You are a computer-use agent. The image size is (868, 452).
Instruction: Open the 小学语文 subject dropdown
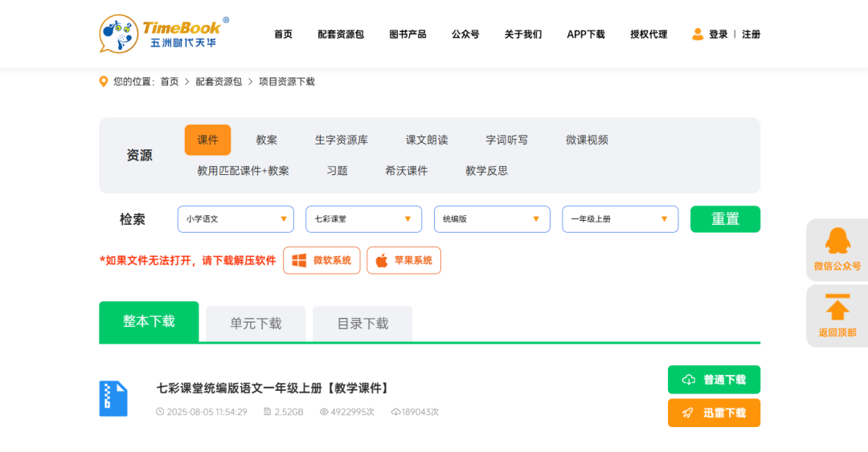click(x=235, y=219)
